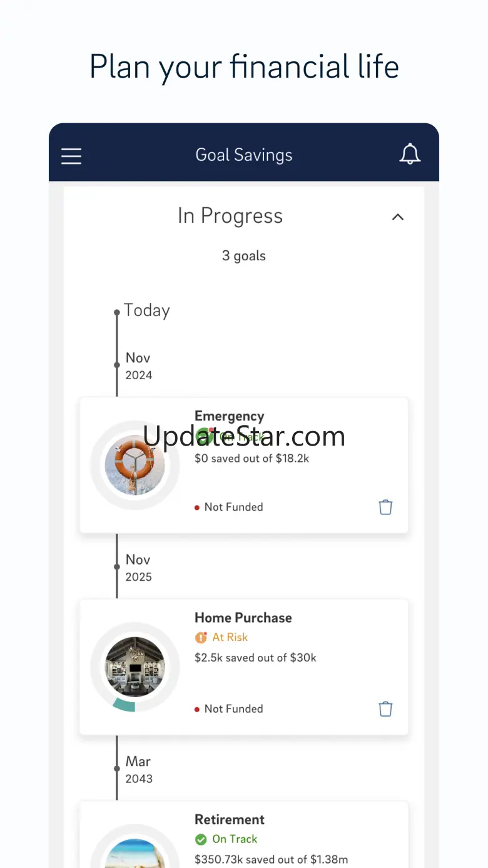The image size is (488, 868).
Task: Click the Nov 2024 timeline marker
Action: pos(117,365)
